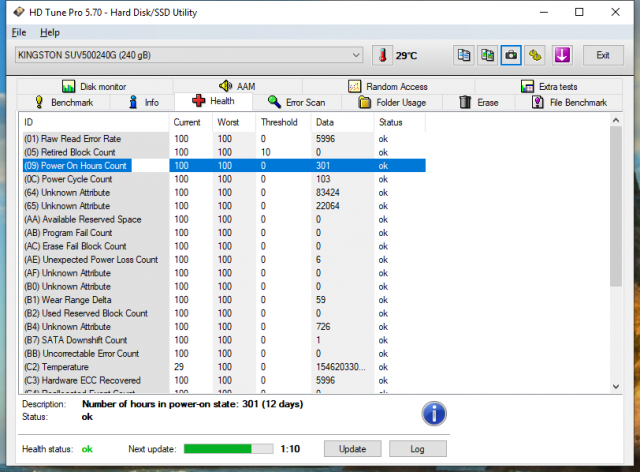Click the copy text to clipboard icon
The image size is (640, 472).
[x=464, y=55]
